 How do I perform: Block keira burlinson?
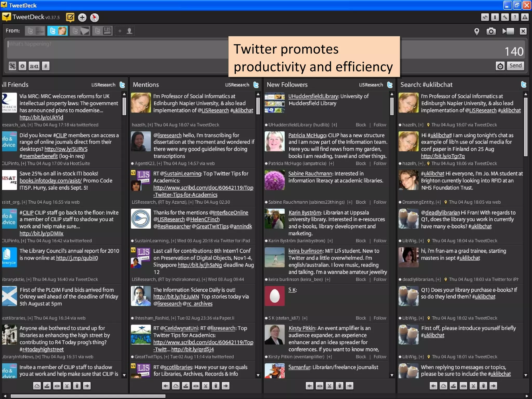(361, 280)
